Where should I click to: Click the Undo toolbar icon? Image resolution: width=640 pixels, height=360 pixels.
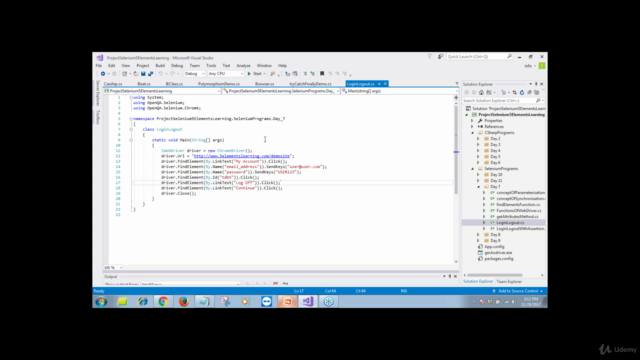[x=160, y=74]
